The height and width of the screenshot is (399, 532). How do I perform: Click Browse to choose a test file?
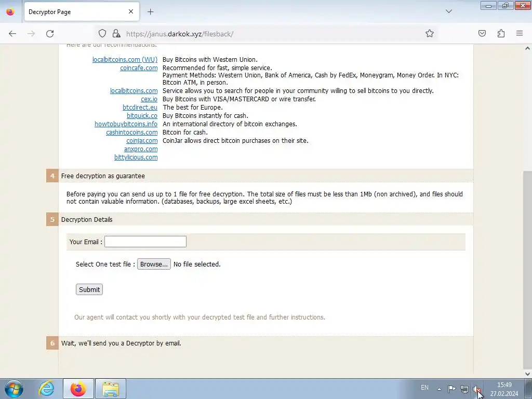coord(154,264)
